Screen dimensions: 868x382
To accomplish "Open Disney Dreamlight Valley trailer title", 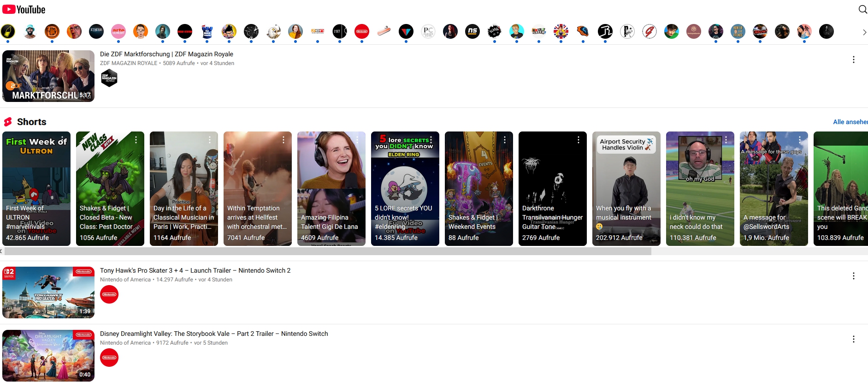I will tap(214, 334).
